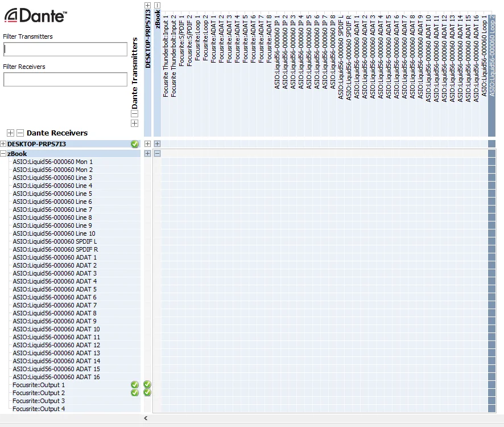The image size is (504, 427).
Task: Select the ASIO:Liquid56-000060 Line 5 receiver channel
Action: point(52,194)
